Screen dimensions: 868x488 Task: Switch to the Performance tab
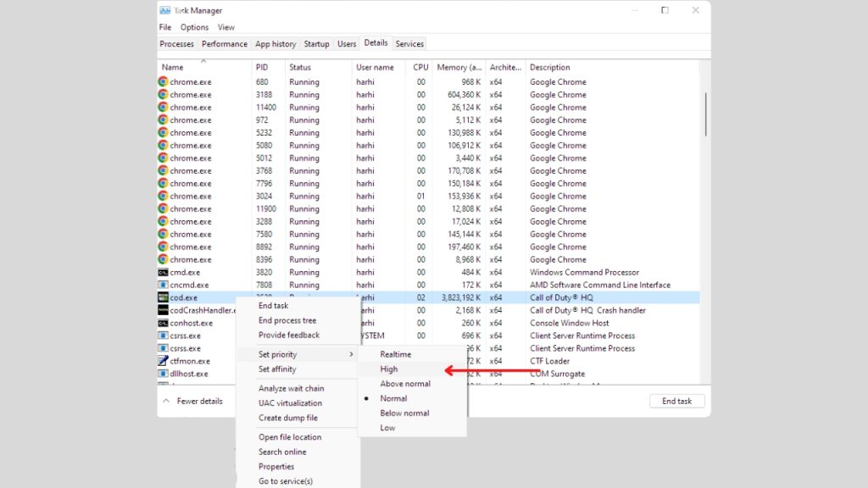tap(224, 44)
